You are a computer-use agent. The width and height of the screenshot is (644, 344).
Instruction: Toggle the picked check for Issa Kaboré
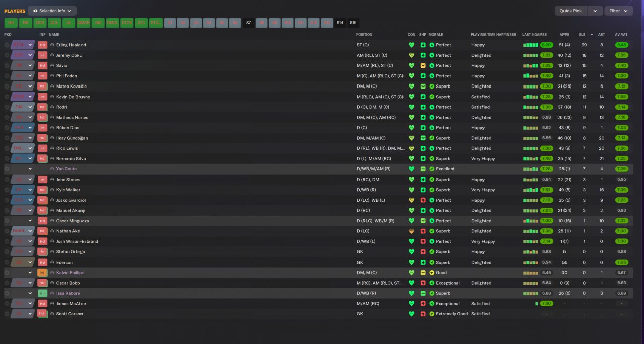pyautogui.click(x=7, y=293)
